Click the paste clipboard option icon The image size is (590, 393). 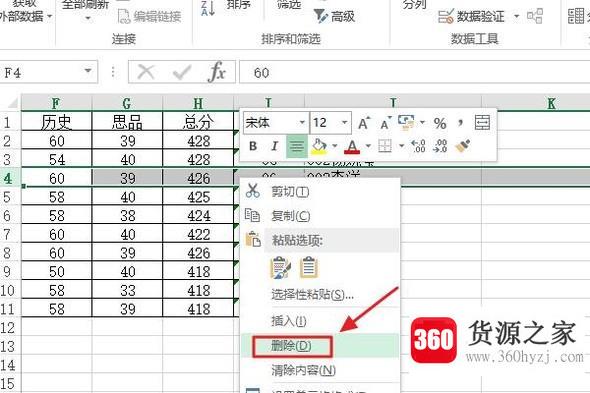coord(309,268)
